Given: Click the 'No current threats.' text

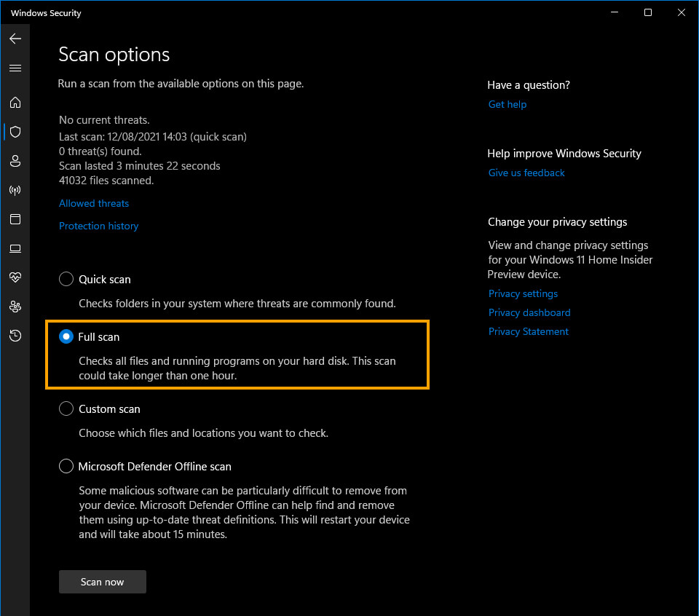Looking at the screenshot, I should point(104,120).
